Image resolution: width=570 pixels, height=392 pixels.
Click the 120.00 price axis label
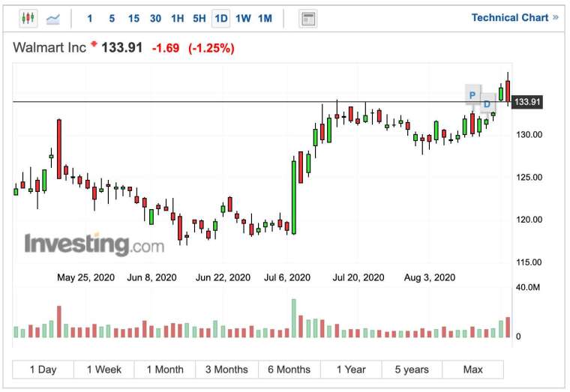529,220
